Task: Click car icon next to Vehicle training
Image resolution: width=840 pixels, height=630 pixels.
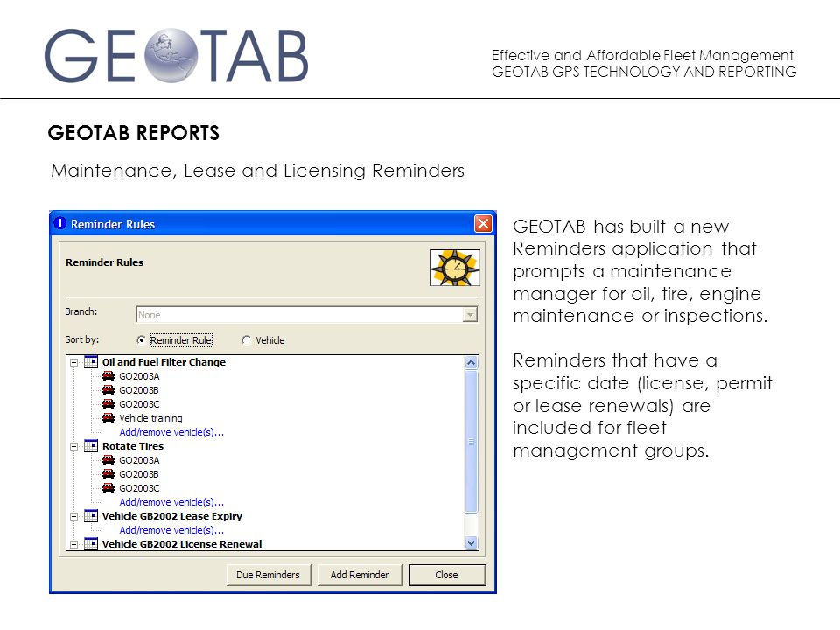Action: 108,418
